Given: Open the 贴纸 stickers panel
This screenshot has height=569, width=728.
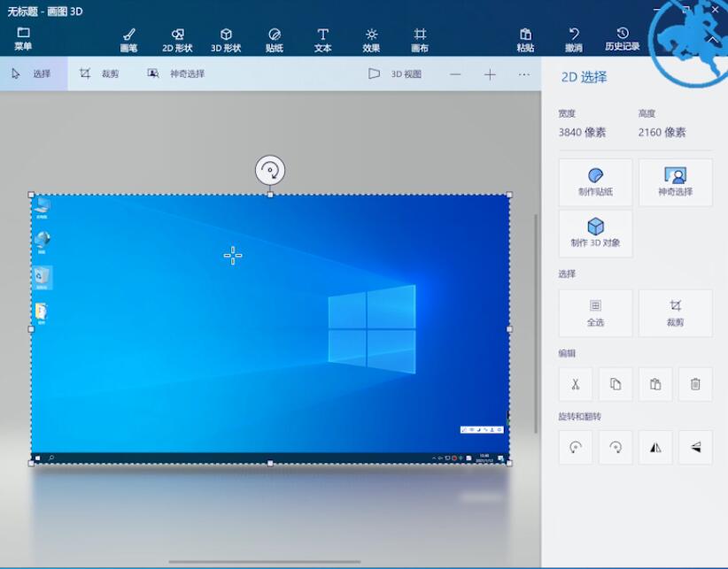Looking at the screenshot, I should pos(274,39).
